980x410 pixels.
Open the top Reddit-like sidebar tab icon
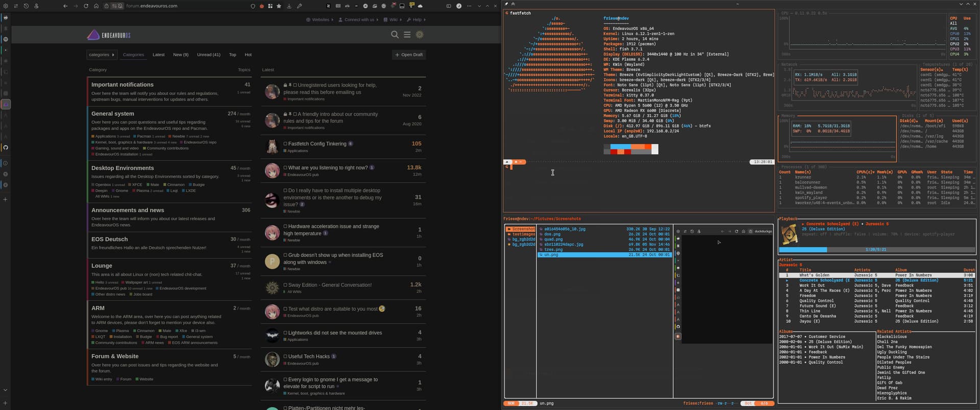pyautogui.click(x=6, y=17)
